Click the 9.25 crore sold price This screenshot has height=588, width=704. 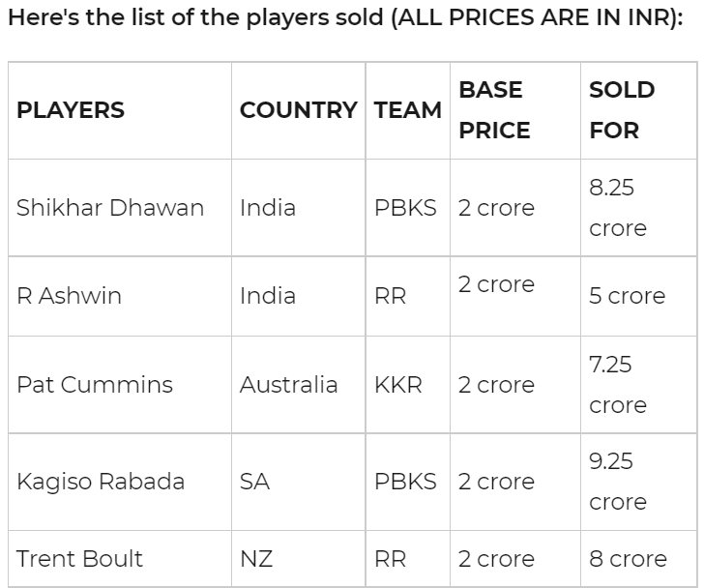617,482
